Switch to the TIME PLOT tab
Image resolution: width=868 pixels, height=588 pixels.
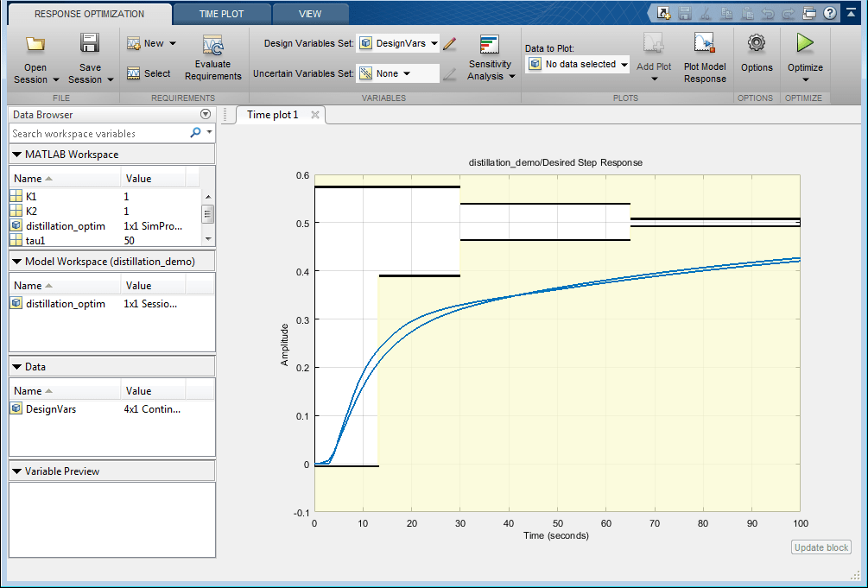pyautogui.click(x=221, y=14)
